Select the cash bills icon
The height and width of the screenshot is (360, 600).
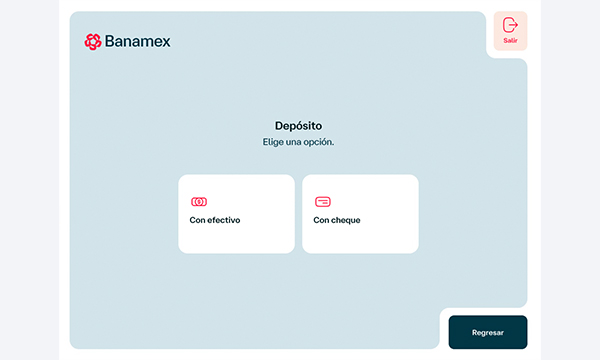pos(199,202)
